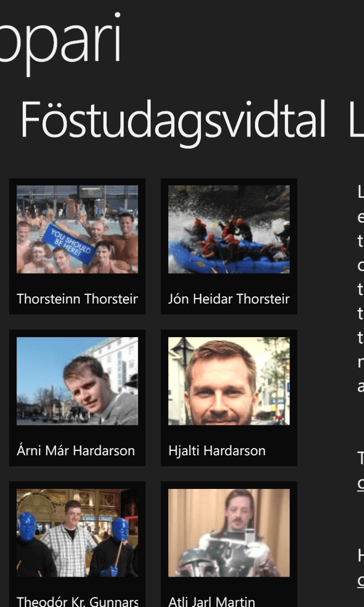
Task: Jump to the Föstudagsvidtal section header
Action: pyautogui.click(x=173, y=121)
